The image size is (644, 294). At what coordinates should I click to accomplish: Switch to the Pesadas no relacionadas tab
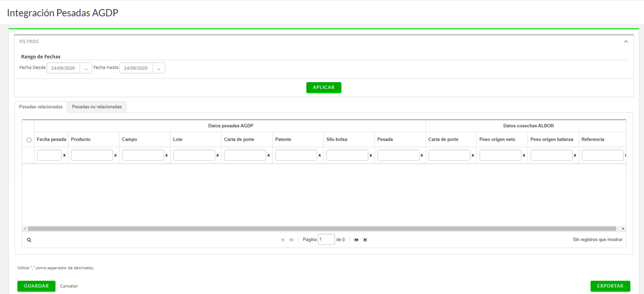[97, 107]
